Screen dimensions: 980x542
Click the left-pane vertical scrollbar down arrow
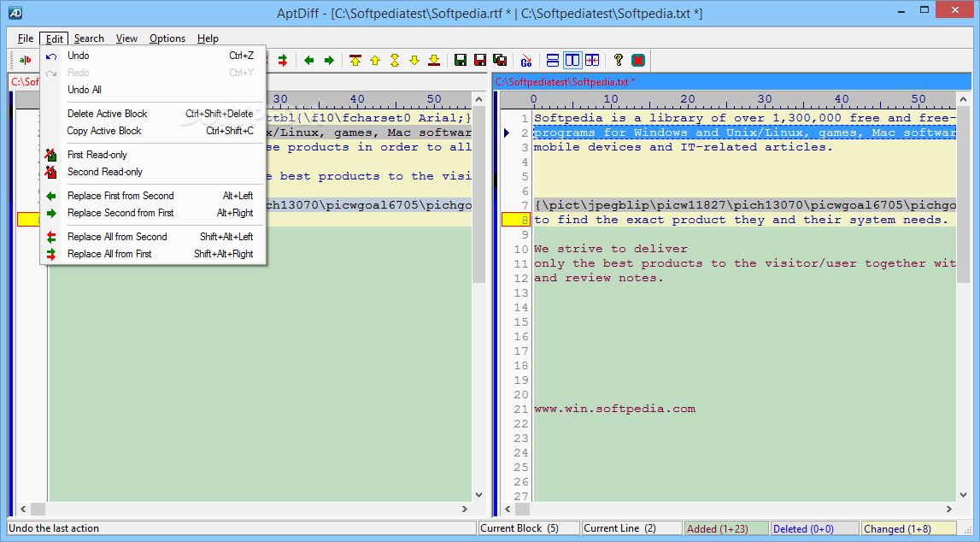pos(478,495)
